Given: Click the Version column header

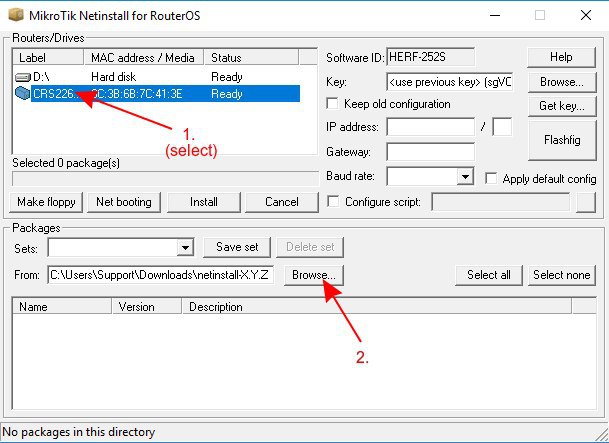Looking at the screenshot, I should (x=147, y=307).
